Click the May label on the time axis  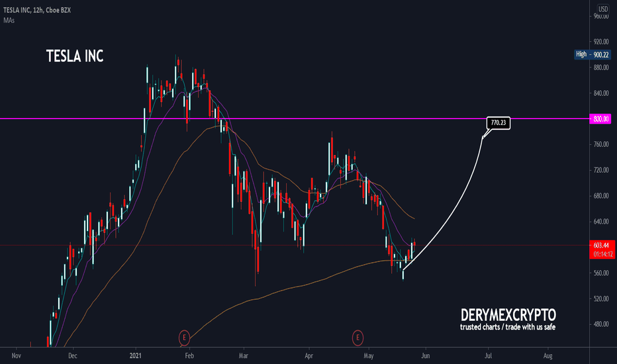click(x=369, y=356)
